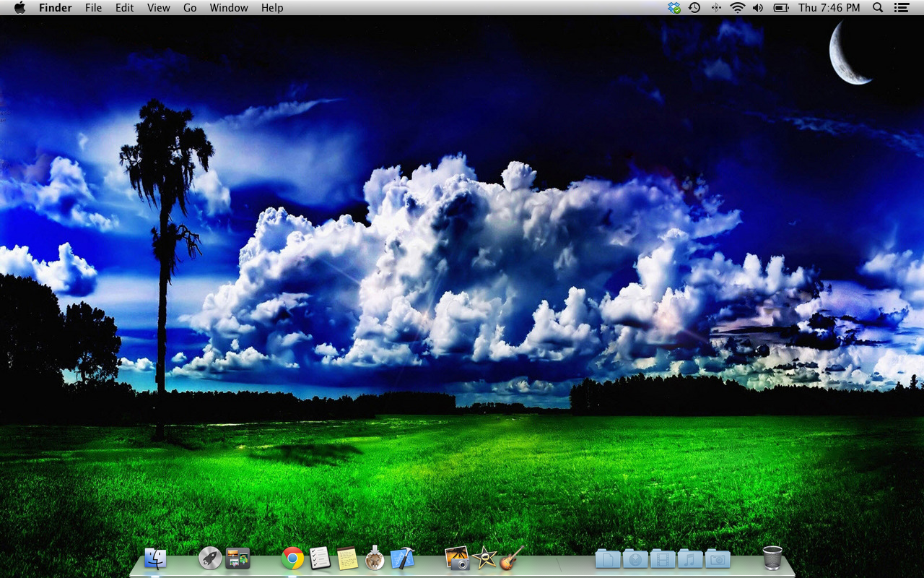Open the Pictures folder stack in Dock

718,558
